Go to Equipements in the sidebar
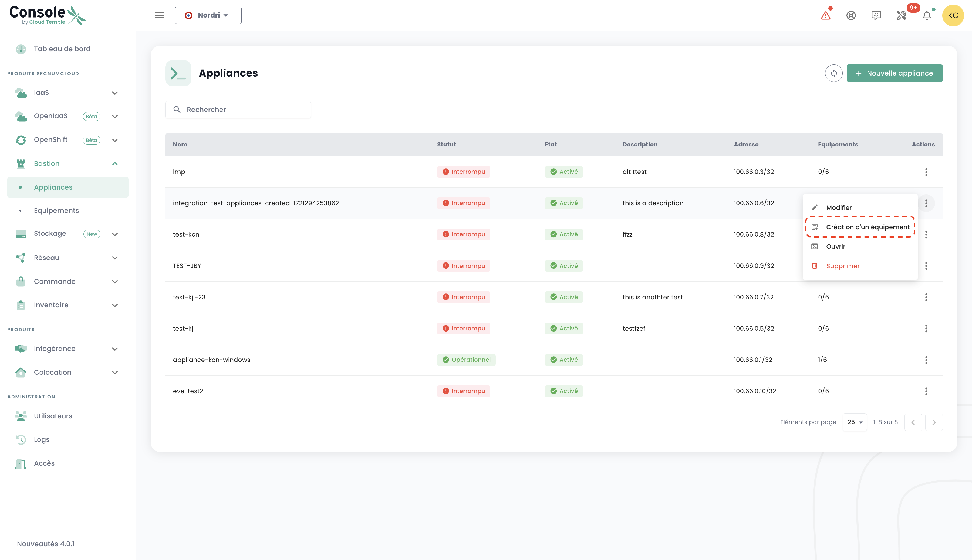 [56, 210]
